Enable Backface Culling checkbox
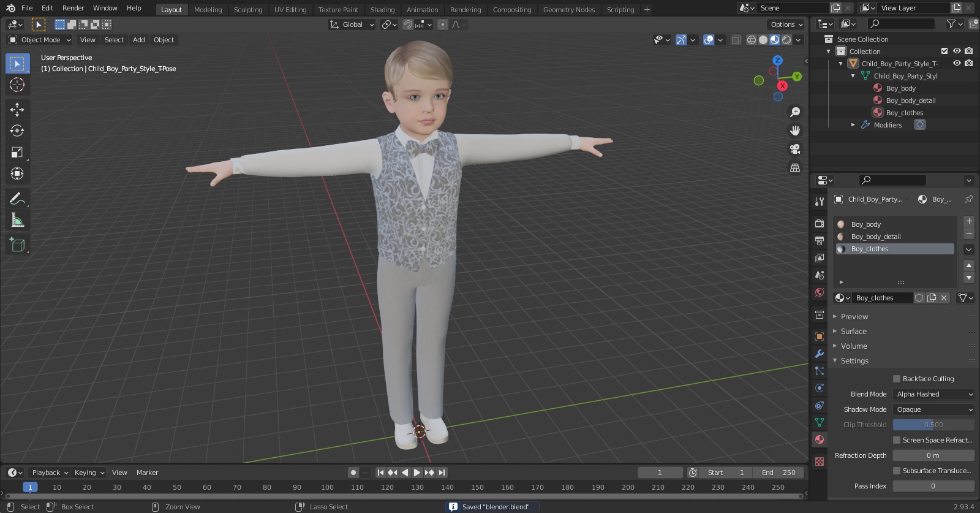The height and width of the screenshot is (513, 980). (897, 379)
